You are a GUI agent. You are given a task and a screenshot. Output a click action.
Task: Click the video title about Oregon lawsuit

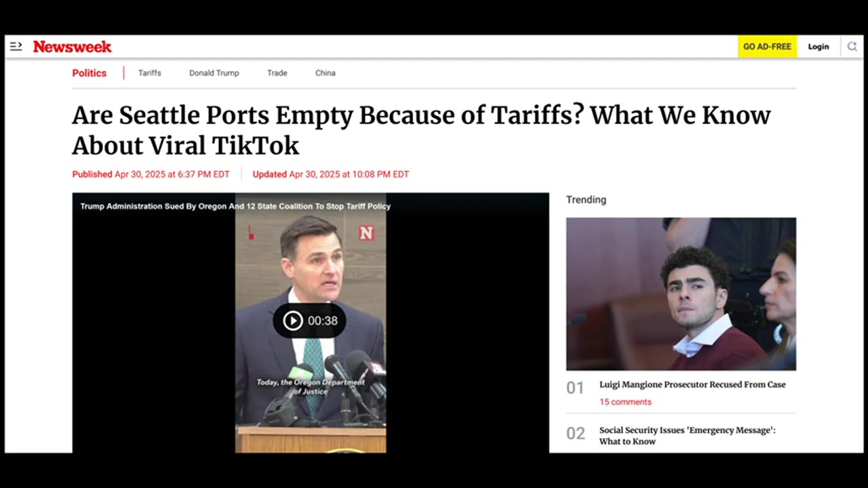pyautogui.click(x=235, y=206)
